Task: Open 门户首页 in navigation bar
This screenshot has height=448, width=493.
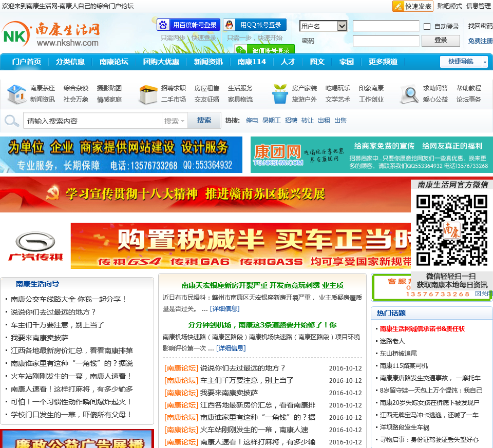Action: coord(26,62)
